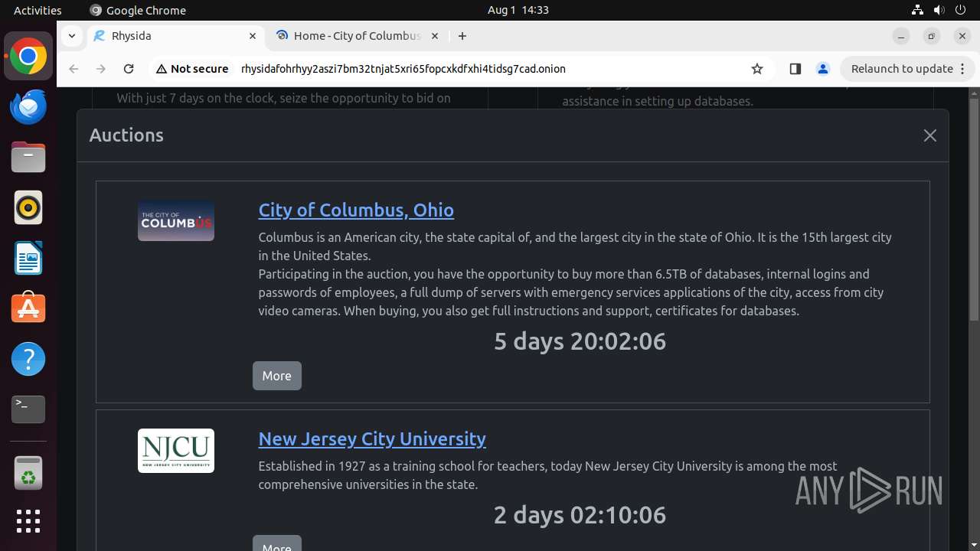Launch Thunderbird mail from the dock
Image resolution: width=980 pixels, height=551 pixels.
[x=28, y=107]
